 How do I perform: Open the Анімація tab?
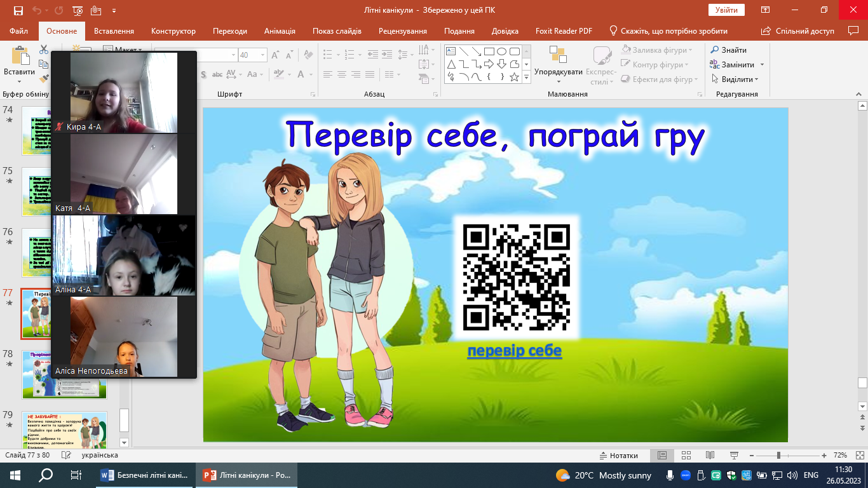click(x=280, y=31)
